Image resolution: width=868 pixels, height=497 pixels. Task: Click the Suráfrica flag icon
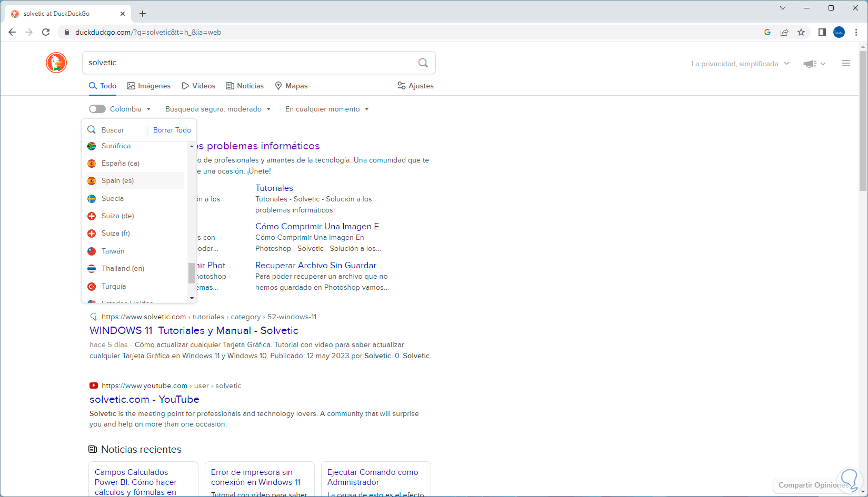coord(92,146)
